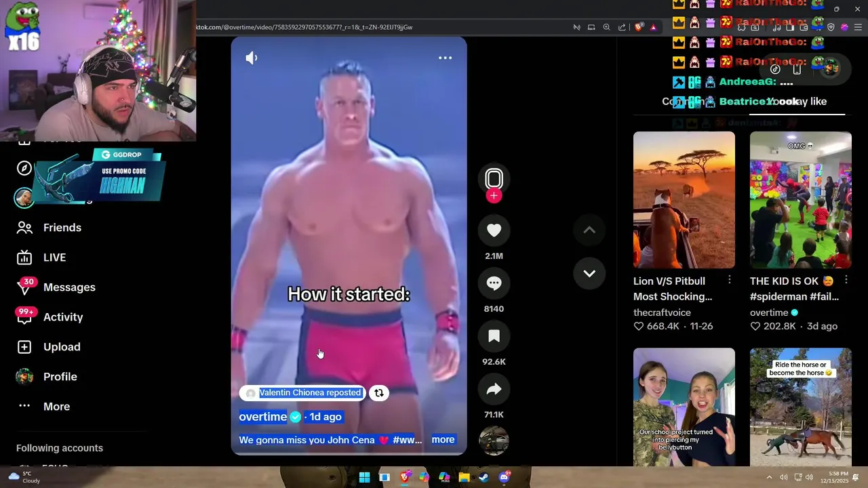Open File Explorer from the taskbar
Viewport: 868px width, 488px height.
[x=465, y=477]
